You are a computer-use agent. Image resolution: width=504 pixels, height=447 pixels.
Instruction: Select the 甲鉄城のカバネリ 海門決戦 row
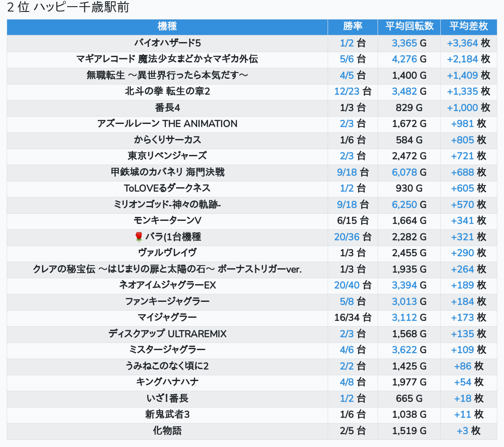tap(167, 172)
